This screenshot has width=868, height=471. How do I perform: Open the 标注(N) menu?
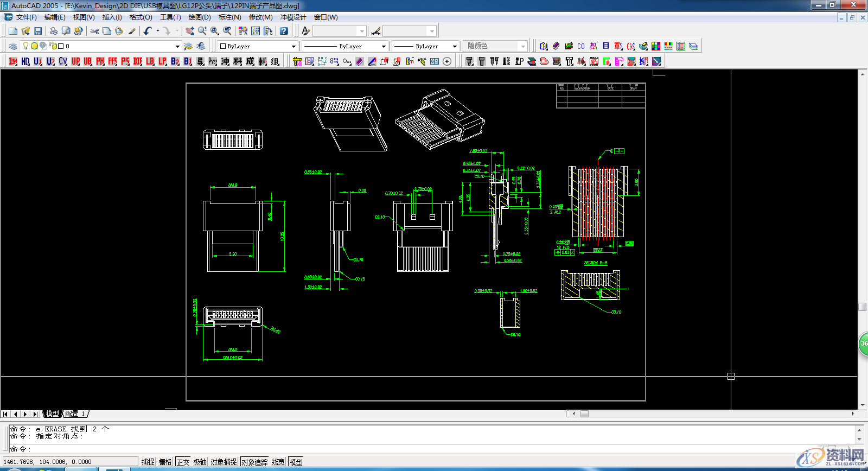229,17
